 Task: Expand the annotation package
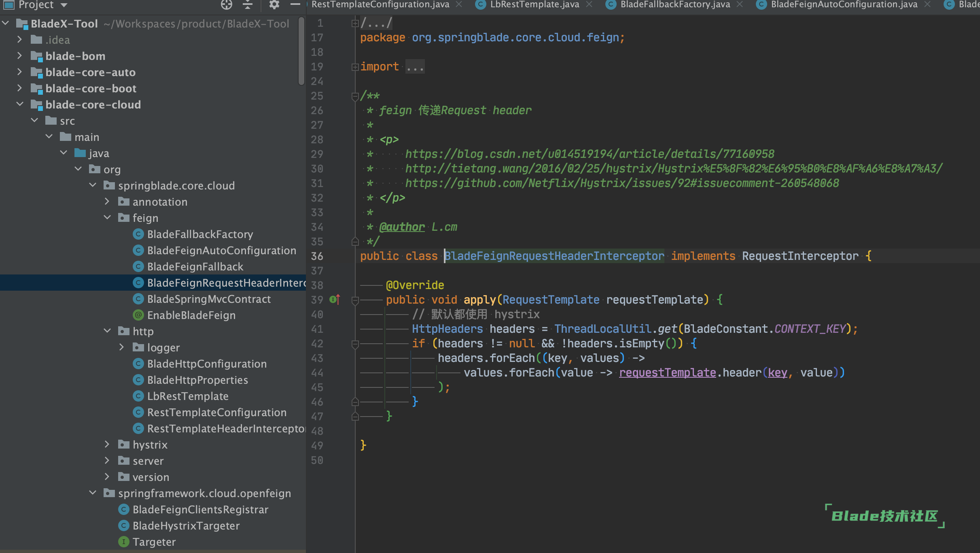coord(107,202)
